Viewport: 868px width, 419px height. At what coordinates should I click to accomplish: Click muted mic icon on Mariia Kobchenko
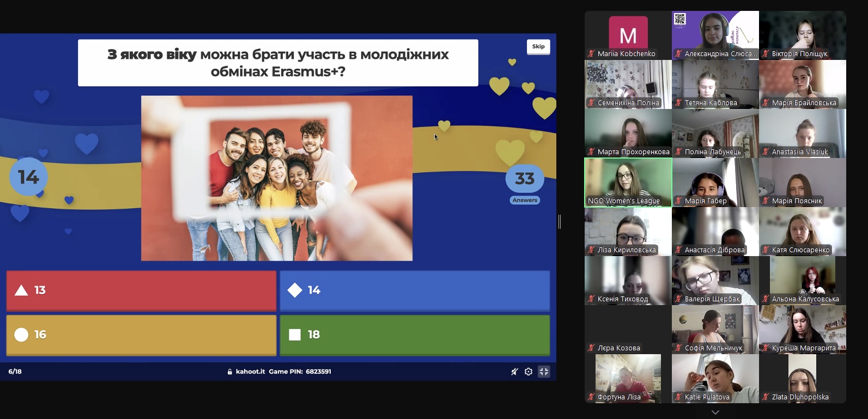(x=591, y=53)
